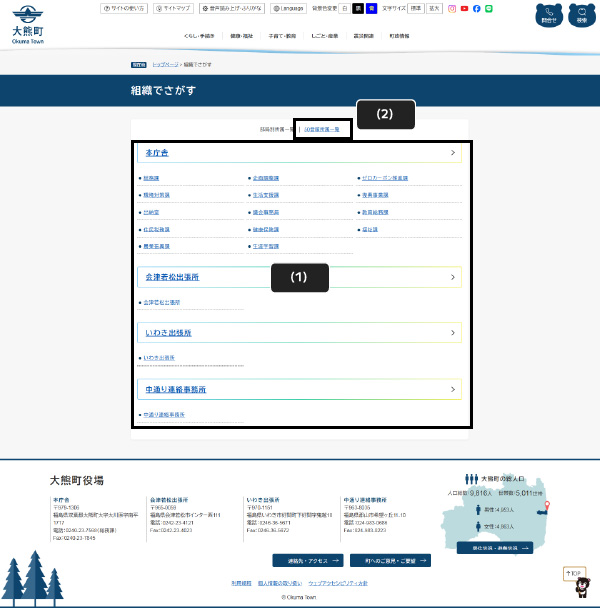Click the bear-shaped 問合せ phone icon
The height and width of the screenshot is (609, 600).
pyautogui.click(x=547, y=15)
